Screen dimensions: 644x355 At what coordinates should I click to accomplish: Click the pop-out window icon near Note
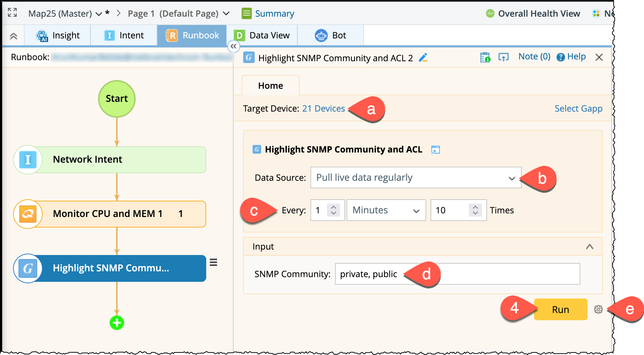coord(503,57)
